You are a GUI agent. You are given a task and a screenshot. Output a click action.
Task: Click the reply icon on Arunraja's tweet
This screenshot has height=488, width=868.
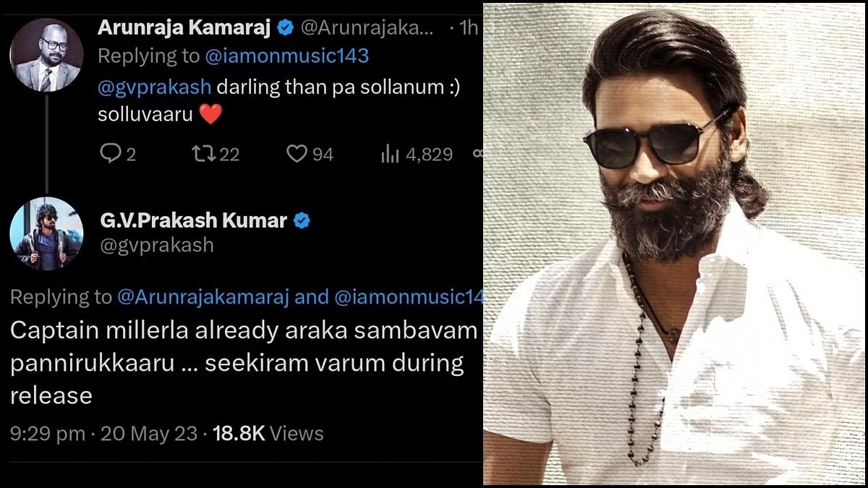110,153
